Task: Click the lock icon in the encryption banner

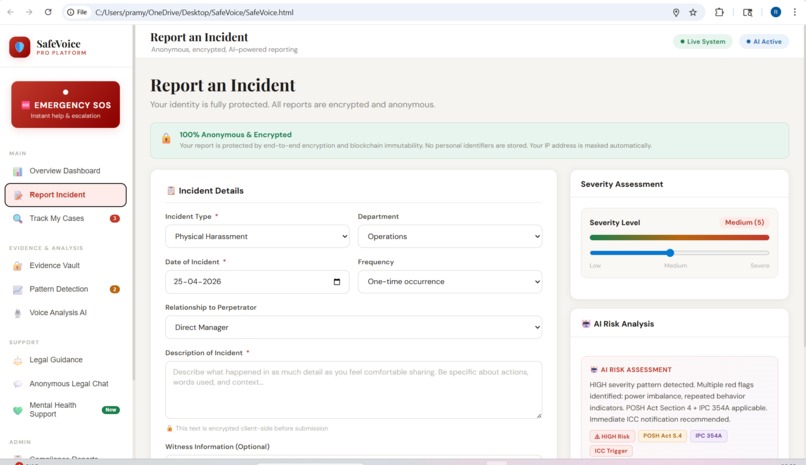Action: (166, 139)
